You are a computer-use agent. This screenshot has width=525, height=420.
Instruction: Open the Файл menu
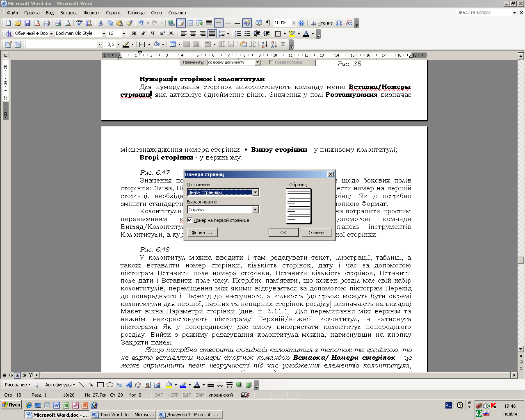coord(12,13)
